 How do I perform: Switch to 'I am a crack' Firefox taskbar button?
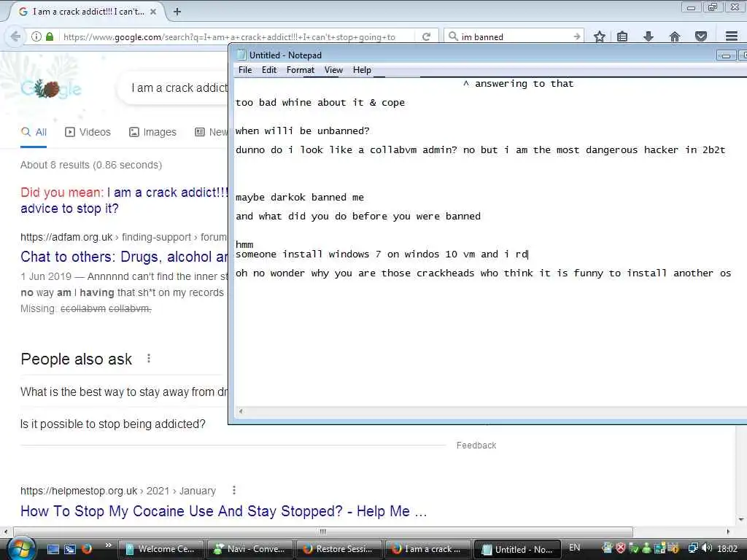pos(427,549)
